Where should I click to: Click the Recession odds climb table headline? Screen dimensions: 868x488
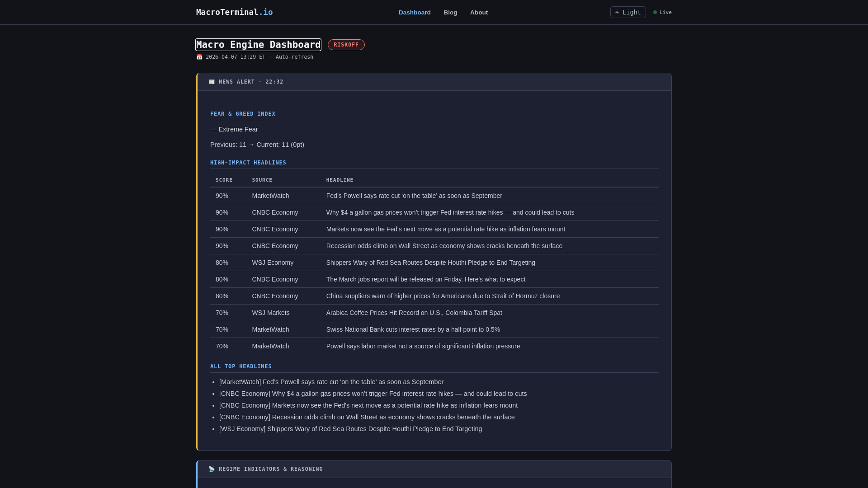coord(444,246)
